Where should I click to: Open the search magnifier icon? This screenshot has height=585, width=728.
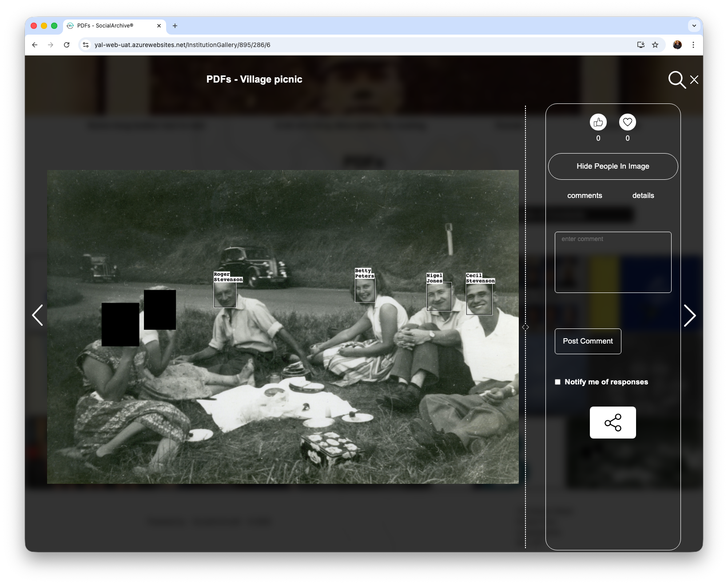coord(676,80)
